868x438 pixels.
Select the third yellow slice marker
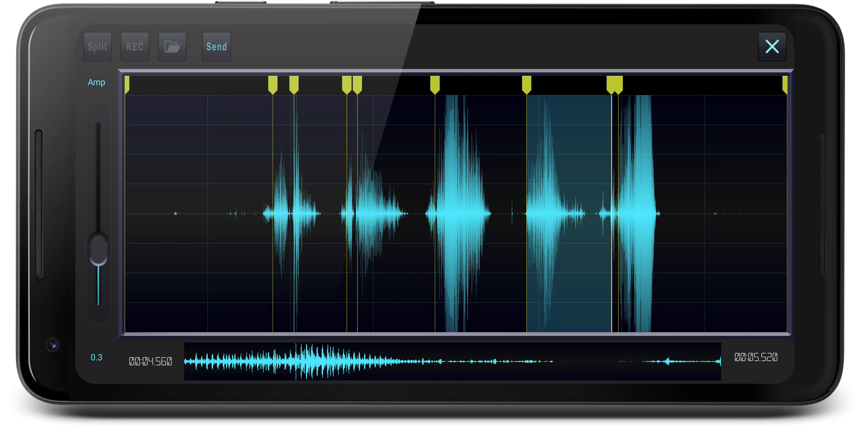pos(294,85)
